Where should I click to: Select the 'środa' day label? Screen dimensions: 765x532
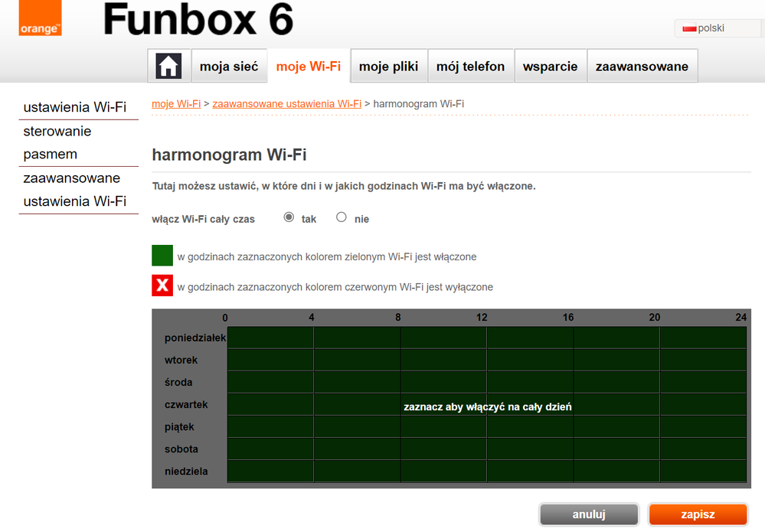[x=178, y=382]
